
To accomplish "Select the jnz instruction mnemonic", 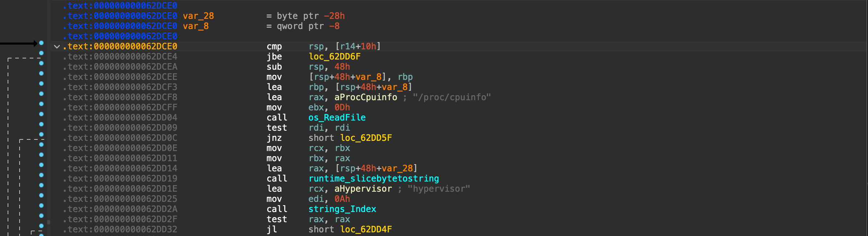I will [x=274, y=138].
